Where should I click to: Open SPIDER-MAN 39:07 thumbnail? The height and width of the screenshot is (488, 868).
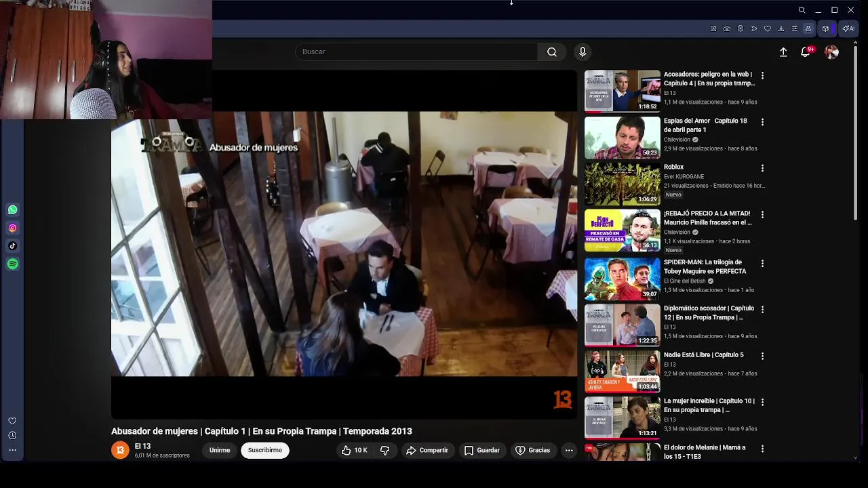(622, 279)
